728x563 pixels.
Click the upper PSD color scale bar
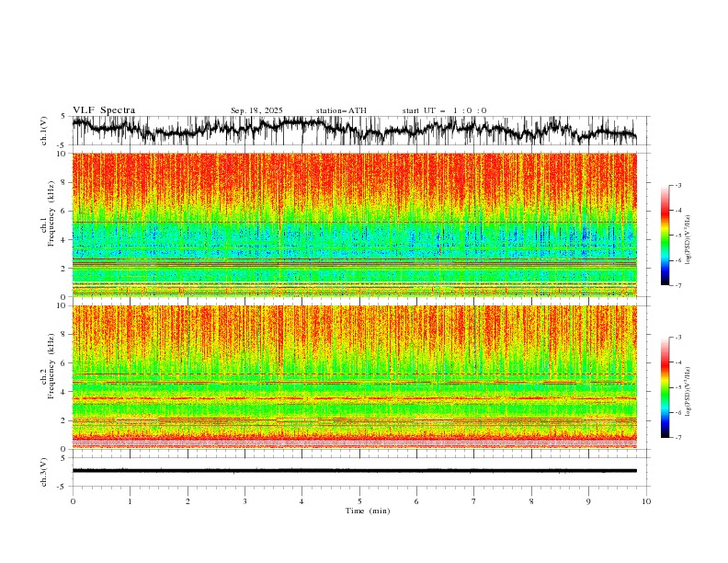click(665, 235)
